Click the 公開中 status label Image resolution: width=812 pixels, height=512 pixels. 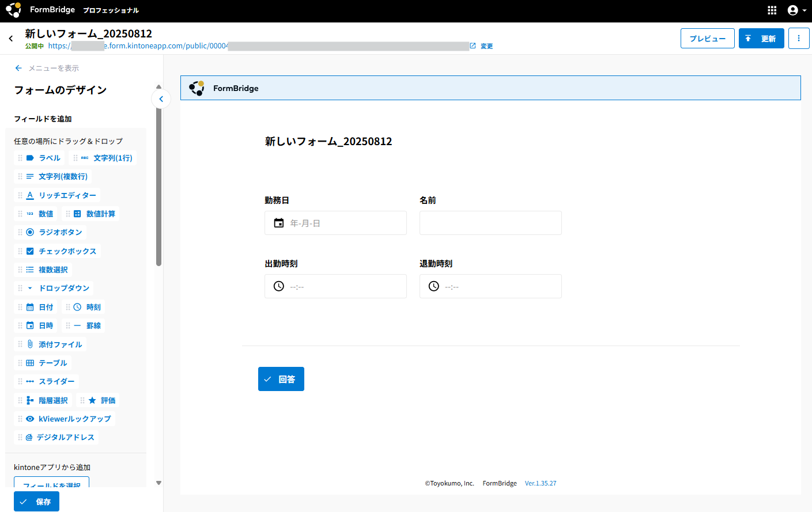35,46
